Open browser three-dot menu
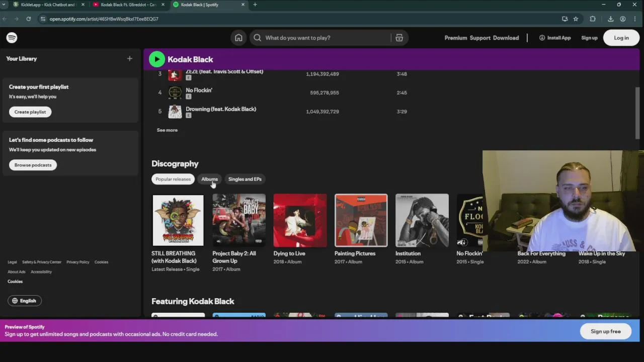Image resolution: width=644 pixels, height=362 pixels. tap(635, 19)
